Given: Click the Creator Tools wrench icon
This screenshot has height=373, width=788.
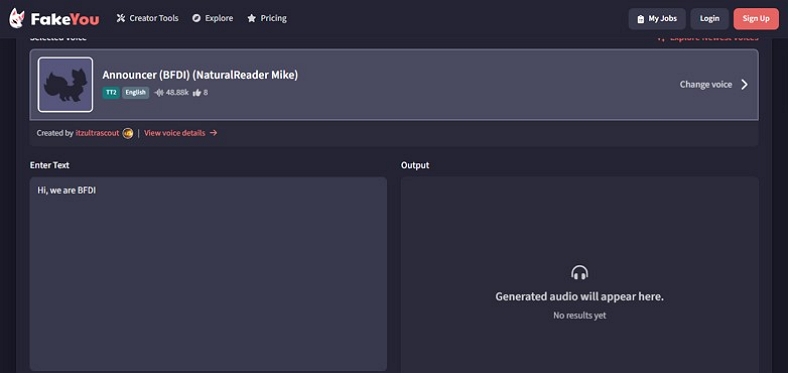Looking at the screenshot, I should pos(121,18).
